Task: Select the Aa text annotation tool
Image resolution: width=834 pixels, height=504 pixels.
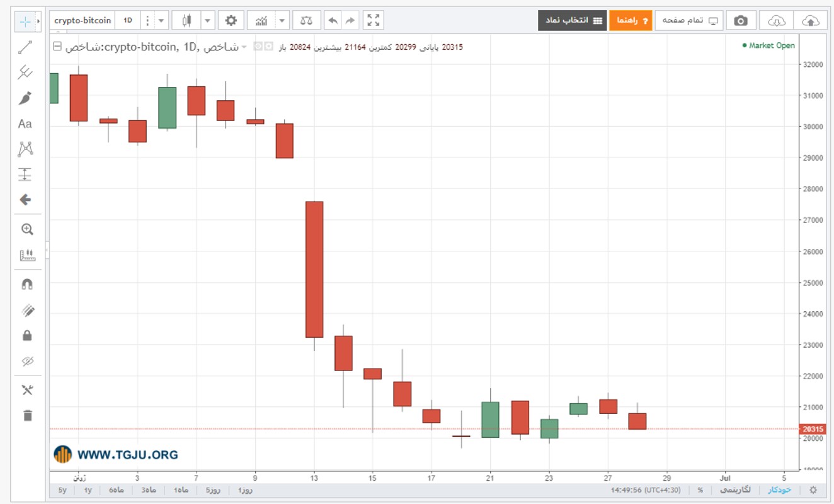Action: pyautogui.click(x=25, y=124)
